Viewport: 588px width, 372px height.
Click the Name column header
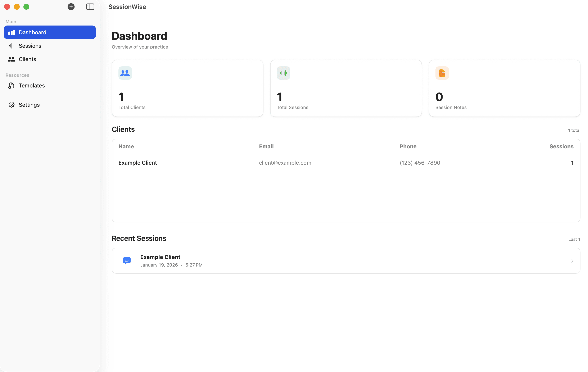click(126, 146)
